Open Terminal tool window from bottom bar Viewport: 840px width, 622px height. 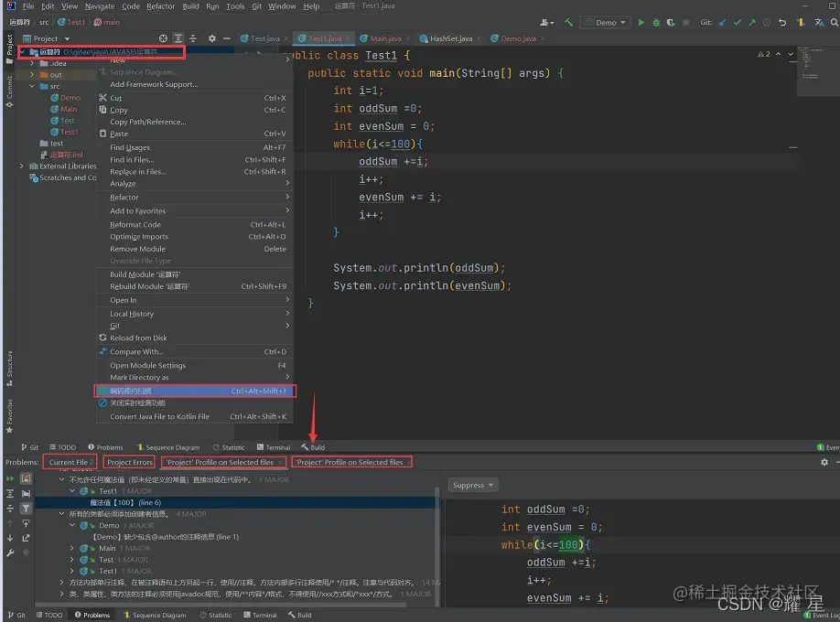(x=261, y=615)
